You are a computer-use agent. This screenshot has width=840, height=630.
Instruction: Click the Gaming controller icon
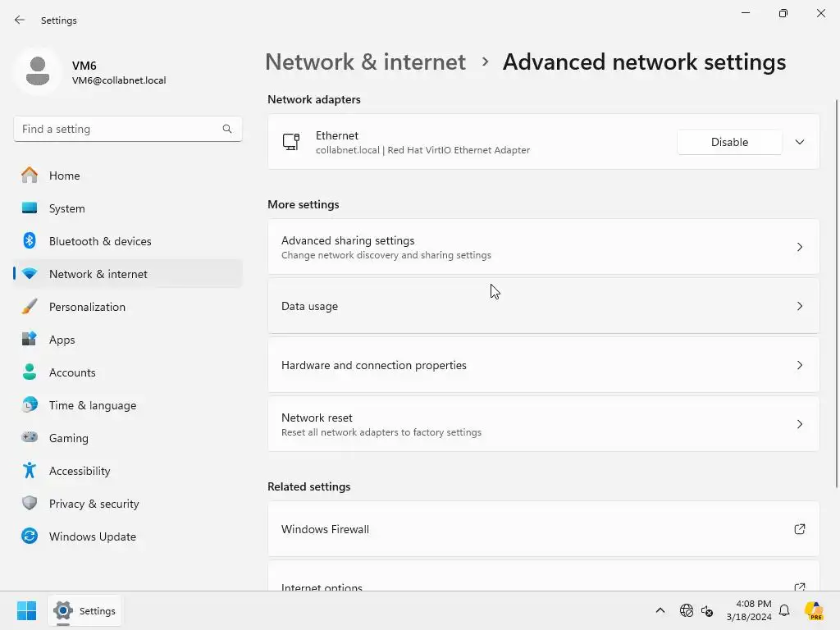click(x=30, y=438)
